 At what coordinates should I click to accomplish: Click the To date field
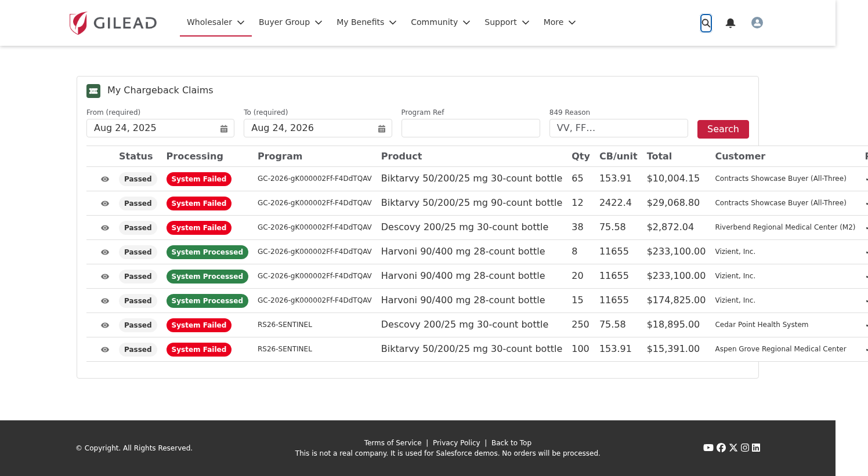[318, 128]
